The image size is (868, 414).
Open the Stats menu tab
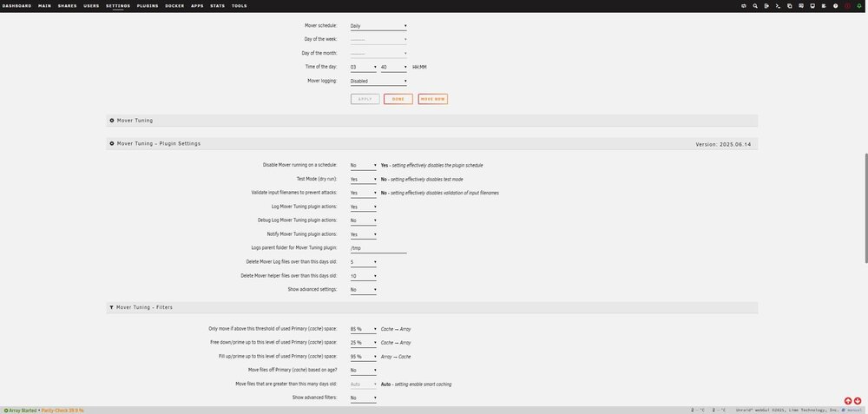[218, 6]
